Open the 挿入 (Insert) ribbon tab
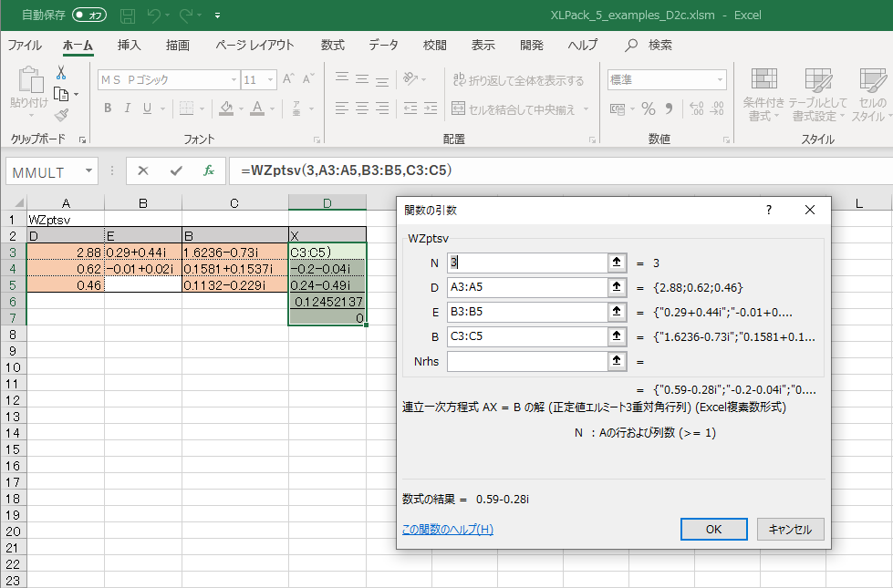 (130, 45)
